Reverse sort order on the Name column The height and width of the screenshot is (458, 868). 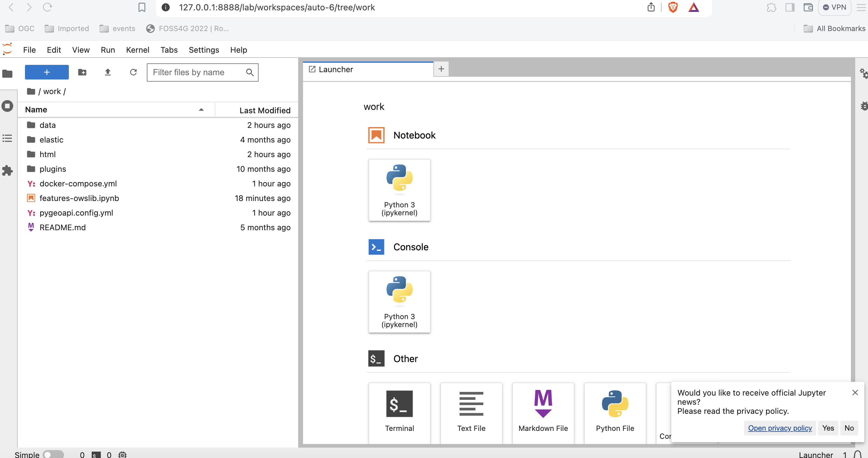click(x=201, y=110)
